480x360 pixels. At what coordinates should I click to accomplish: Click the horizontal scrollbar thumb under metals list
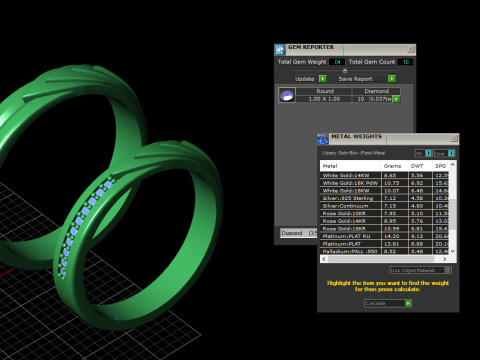(381, 259)
